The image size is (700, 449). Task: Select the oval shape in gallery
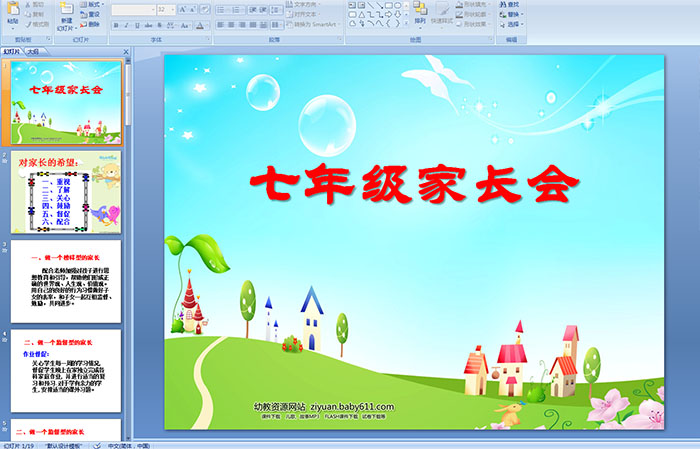point(397,5)
